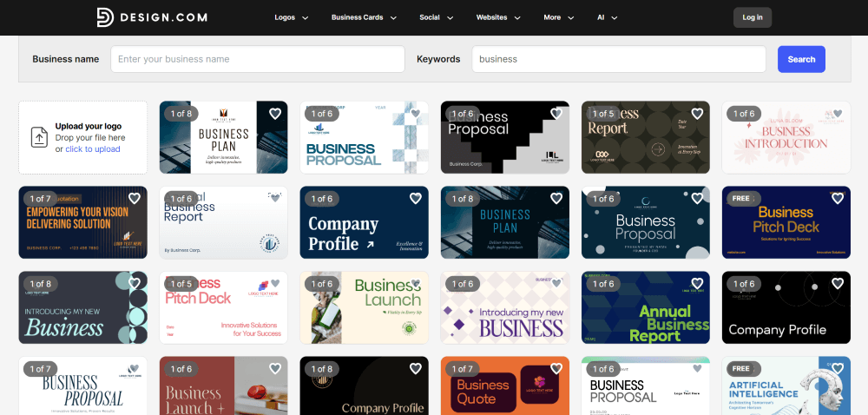Viewport: 868px width, 415px height.
Task: Click heart on Empowering Your Vision template
Action: coord(135,199)
